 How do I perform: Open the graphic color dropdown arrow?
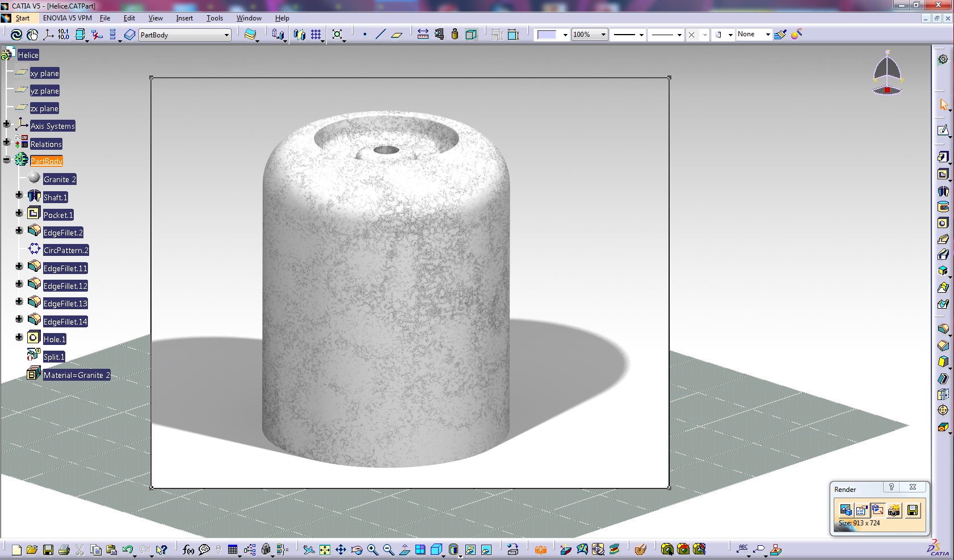coord(565,35)
